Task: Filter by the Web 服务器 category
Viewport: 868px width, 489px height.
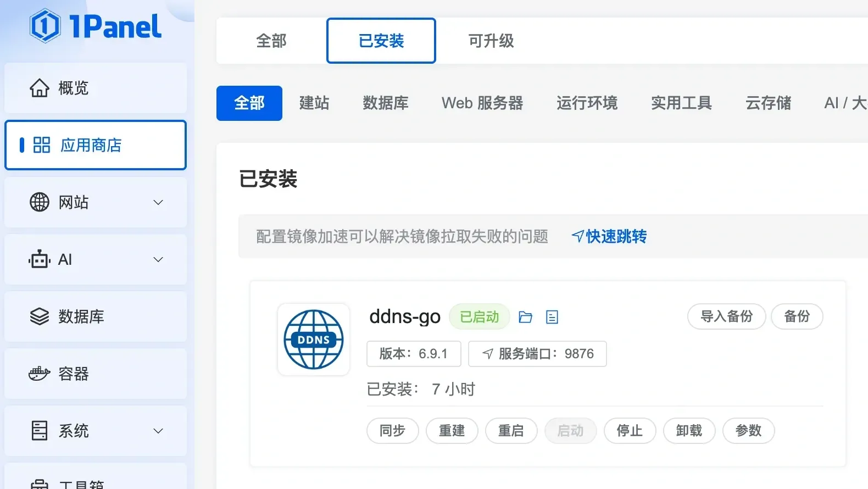Action: pyautogui.click(x=482, y=103)
